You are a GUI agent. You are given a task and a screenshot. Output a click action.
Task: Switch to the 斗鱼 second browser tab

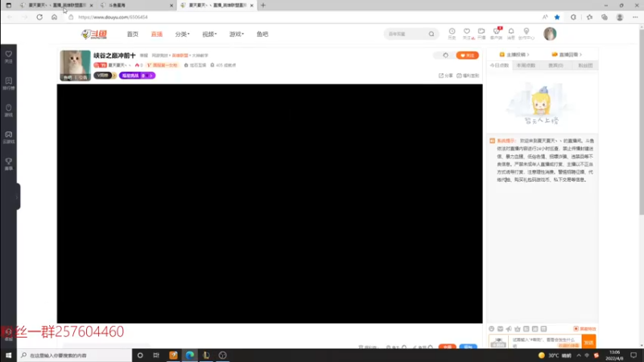(135, 6)
